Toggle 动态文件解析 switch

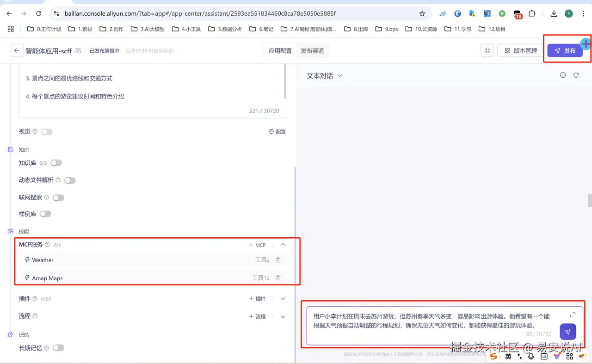70,180
